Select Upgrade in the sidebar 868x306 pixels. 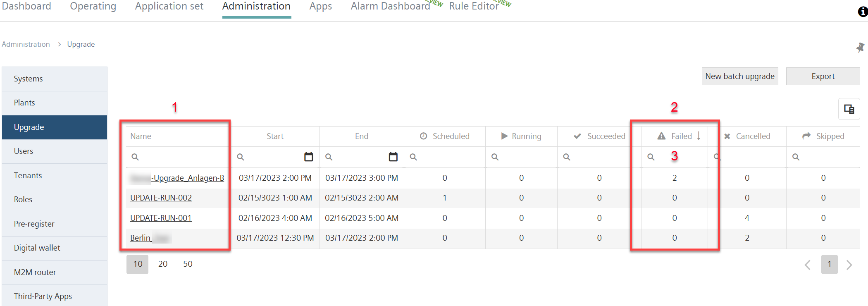[55, 127]
